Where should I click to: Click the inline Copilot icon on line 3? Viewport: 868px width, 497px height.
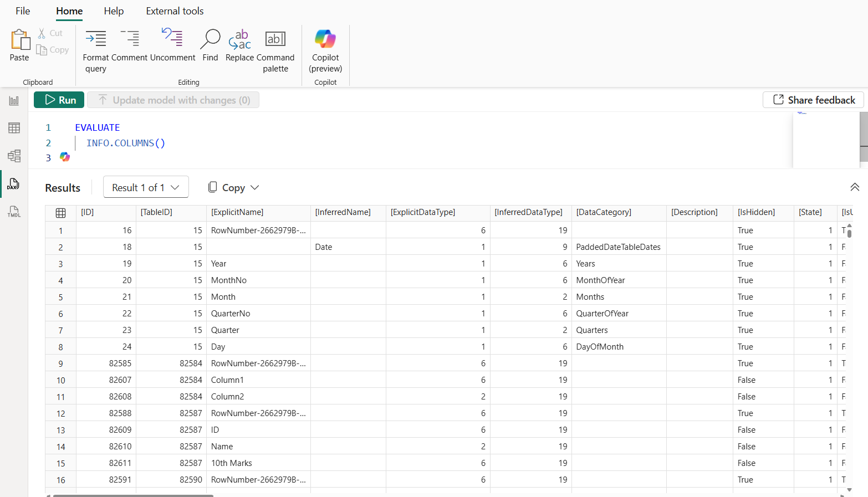coord(65,157)
